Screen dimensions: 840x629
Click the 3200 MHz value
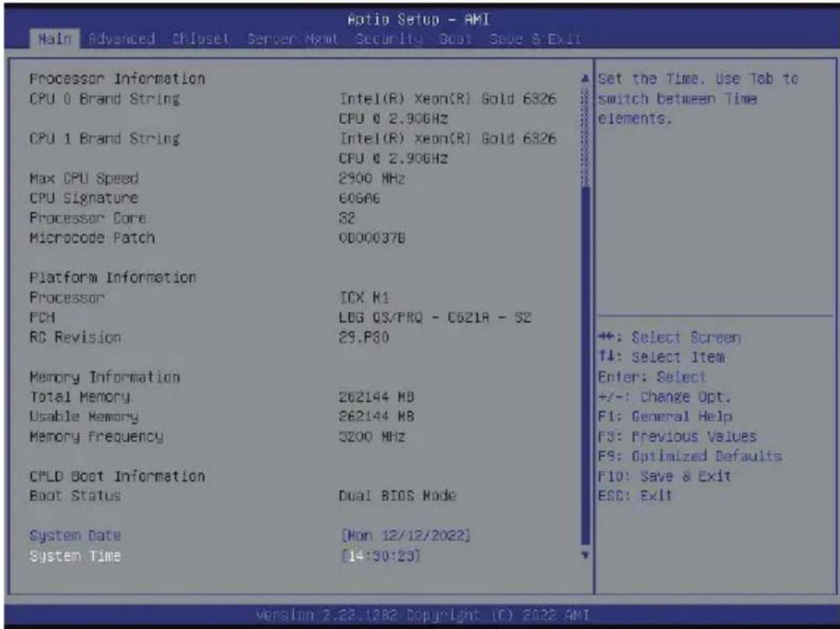pyautogui.click(x=372, y=437)
